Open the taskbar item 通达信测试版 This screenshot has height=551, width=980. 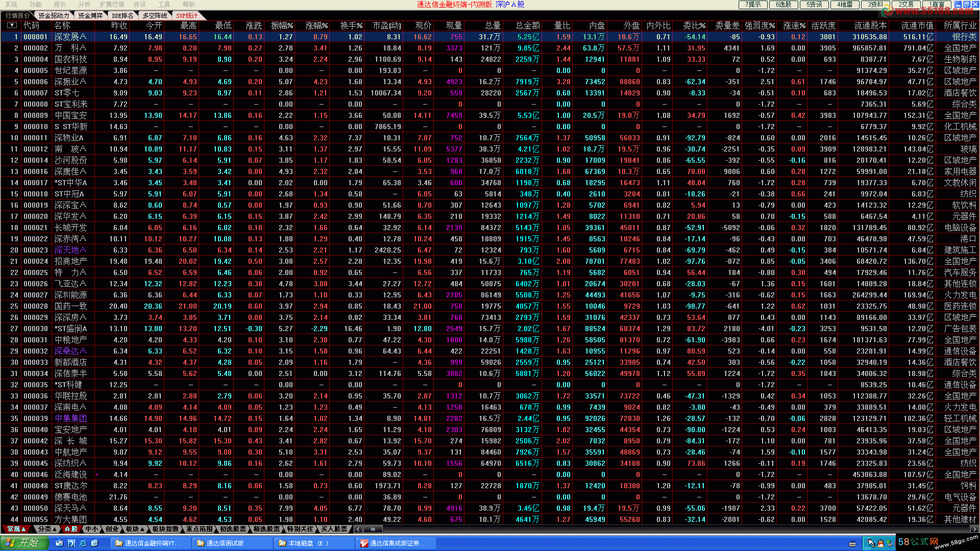pos(232,543)
